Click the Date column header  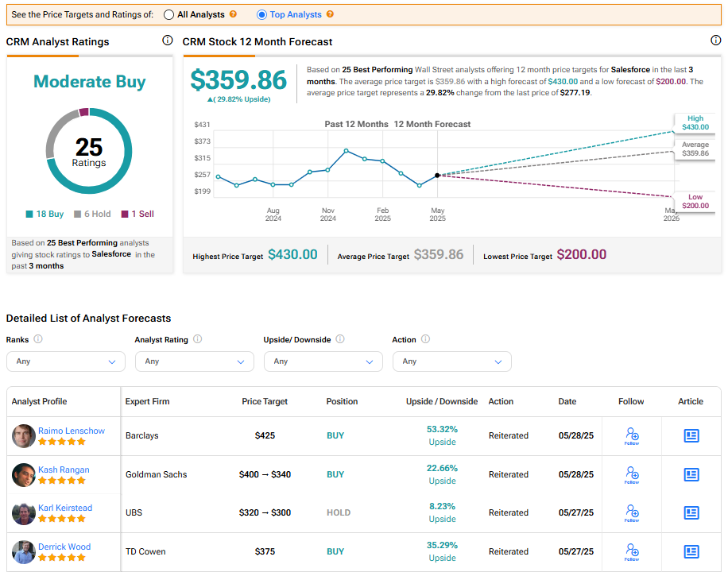pos(567,402)
